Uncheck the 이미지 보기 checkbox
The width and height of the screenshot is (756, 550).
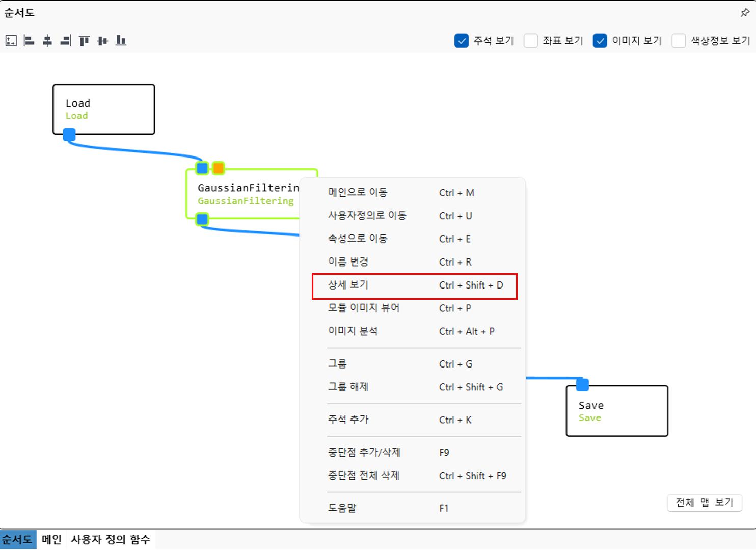pyautogui.click(x=600, y=41)
